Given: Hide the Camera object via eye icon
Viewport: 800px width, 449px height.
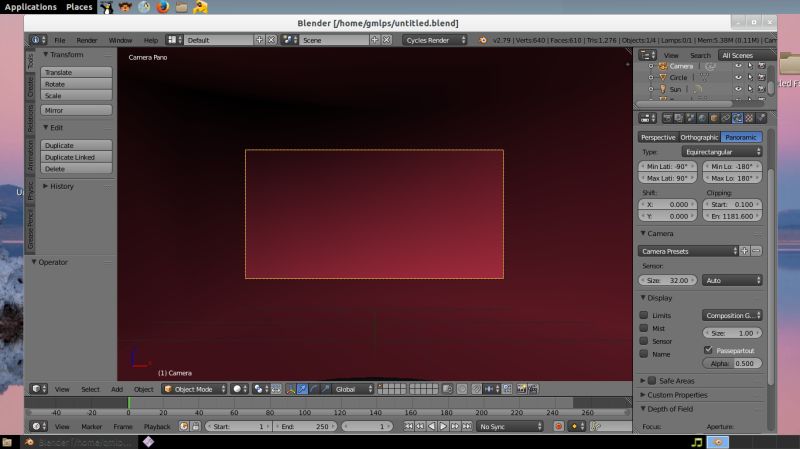Looking at the screenshot, I should pos(738,66).
